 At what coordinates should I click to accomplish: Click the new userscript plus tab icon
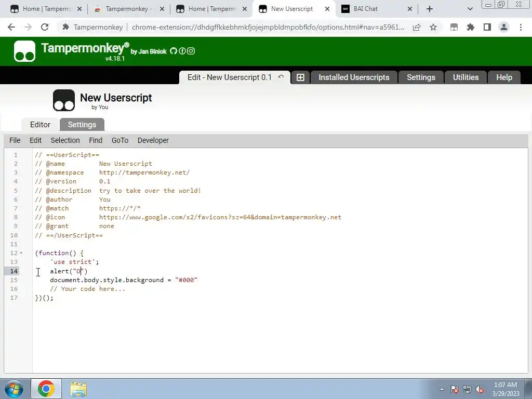tap(300, 77)
